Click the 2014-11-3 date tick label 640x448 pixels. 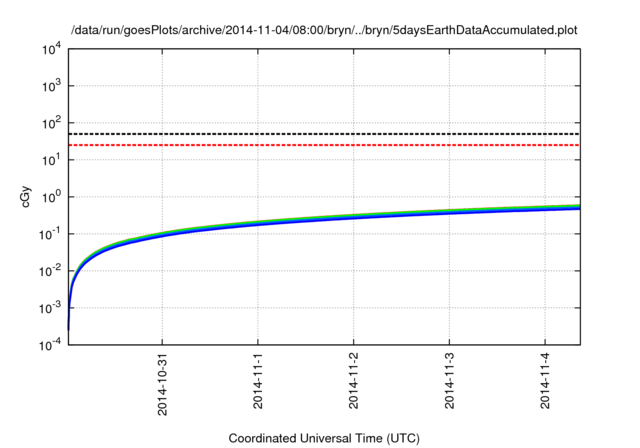449,381
